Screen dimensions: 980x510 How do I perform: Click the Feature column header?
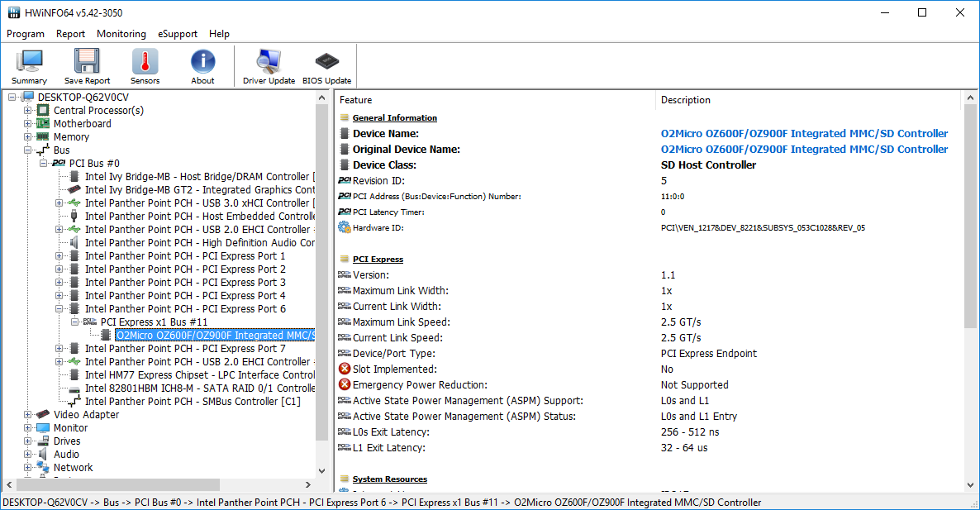[495, 100]
